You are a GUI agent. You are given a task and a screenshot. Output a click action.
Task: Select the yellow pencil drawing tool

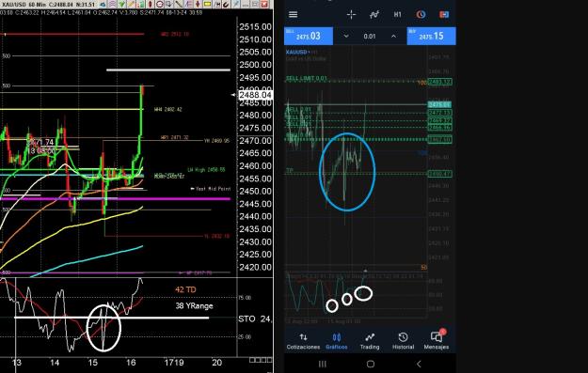point(132,4)
